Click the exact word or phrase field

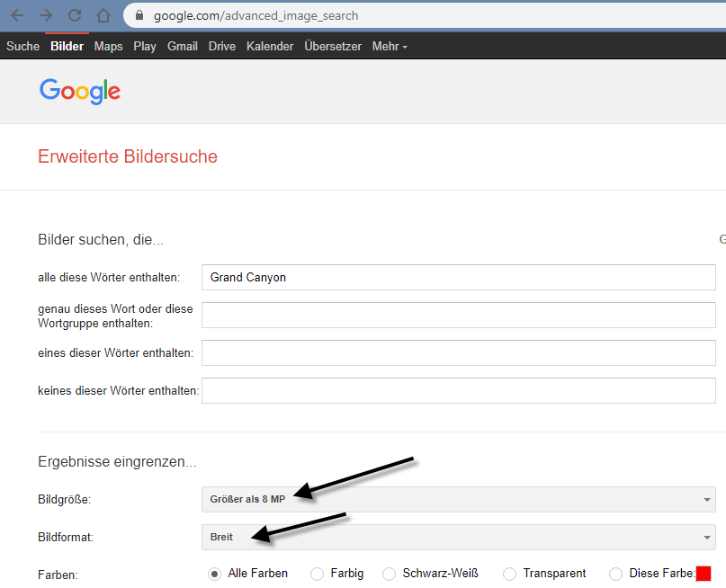click(x=459, y=315)
